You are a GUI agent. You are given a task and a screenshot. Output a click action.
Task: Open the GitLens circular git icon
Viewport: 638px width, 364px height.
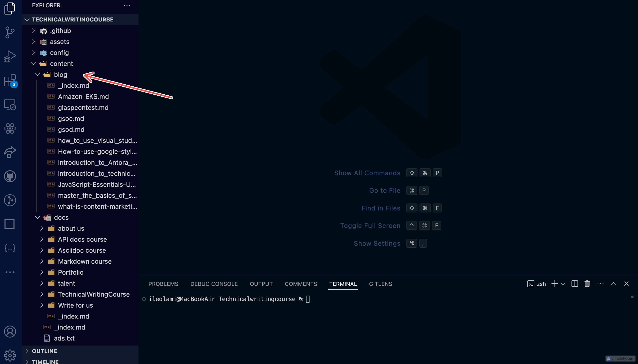coord(10,200)
